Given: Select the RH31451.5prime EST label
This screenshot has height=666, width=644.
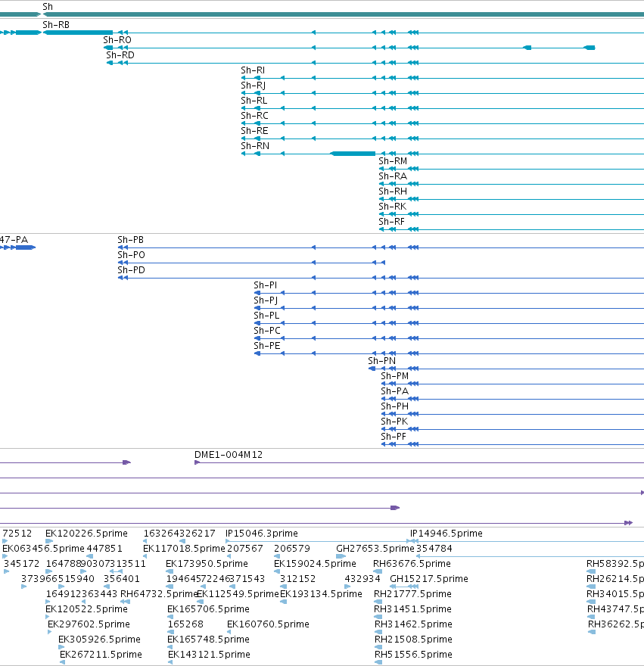Looking at the screenshot, I should pos(413,609).
